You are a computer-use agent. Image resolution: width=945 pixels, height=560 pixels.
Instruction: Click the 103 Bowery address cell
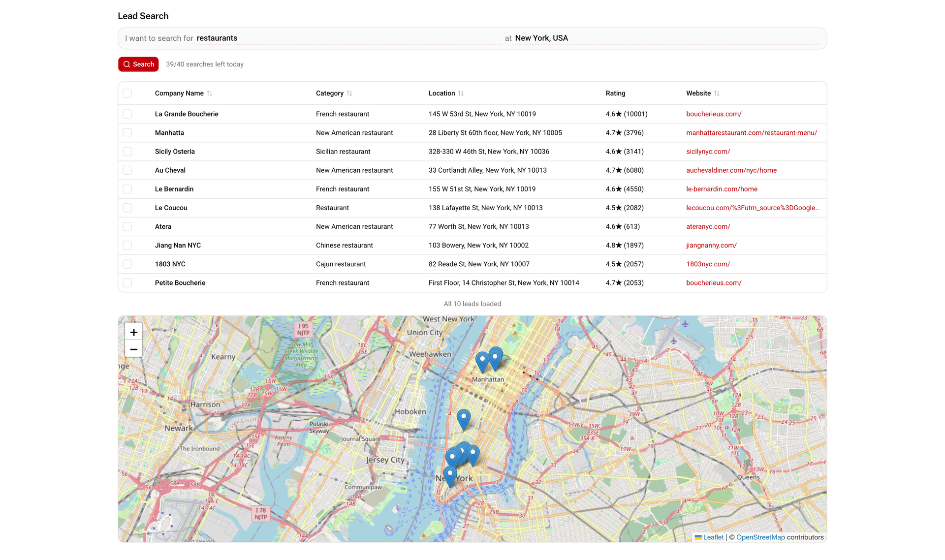click(478, 245)
